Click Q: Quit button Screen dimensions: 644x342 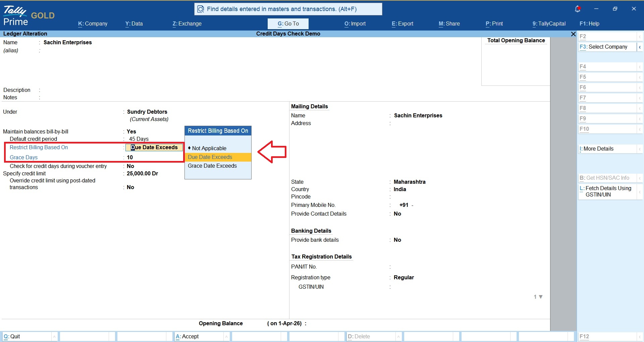point(27,336)
